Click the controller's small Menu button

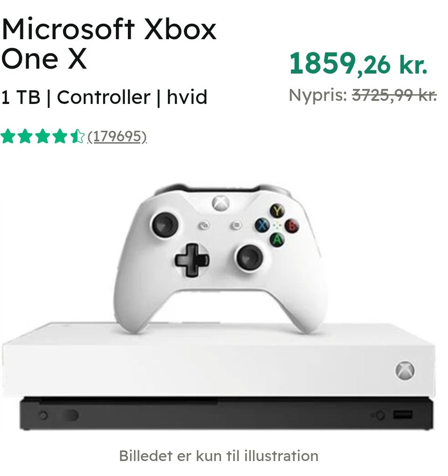tap(237, 225)
